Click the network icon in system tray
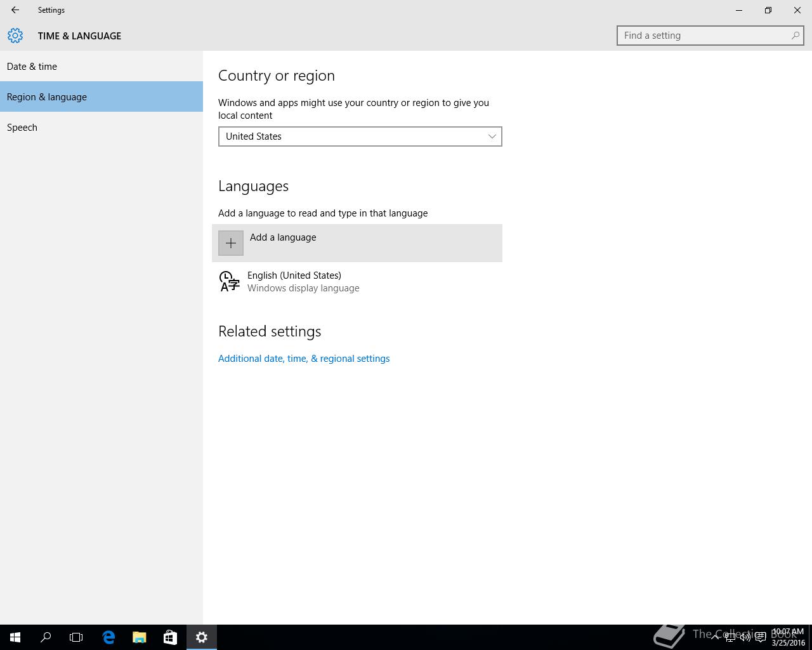 click(x=730, y=637)
